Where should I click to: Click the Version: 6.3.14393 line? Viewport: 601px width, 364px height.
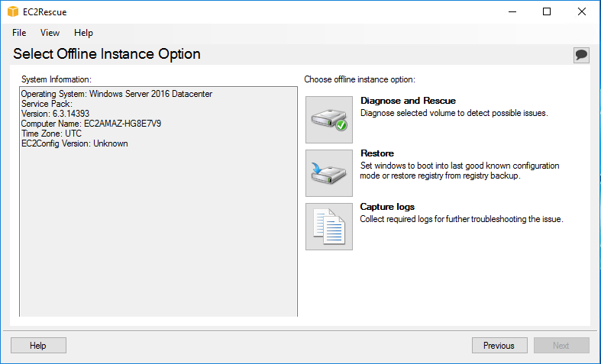(55, 114)
